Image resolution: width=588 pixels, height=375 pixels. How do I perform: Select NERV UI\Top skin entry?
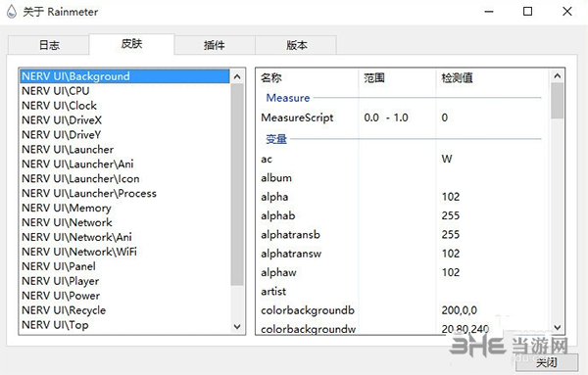click(x=124, y=325)
